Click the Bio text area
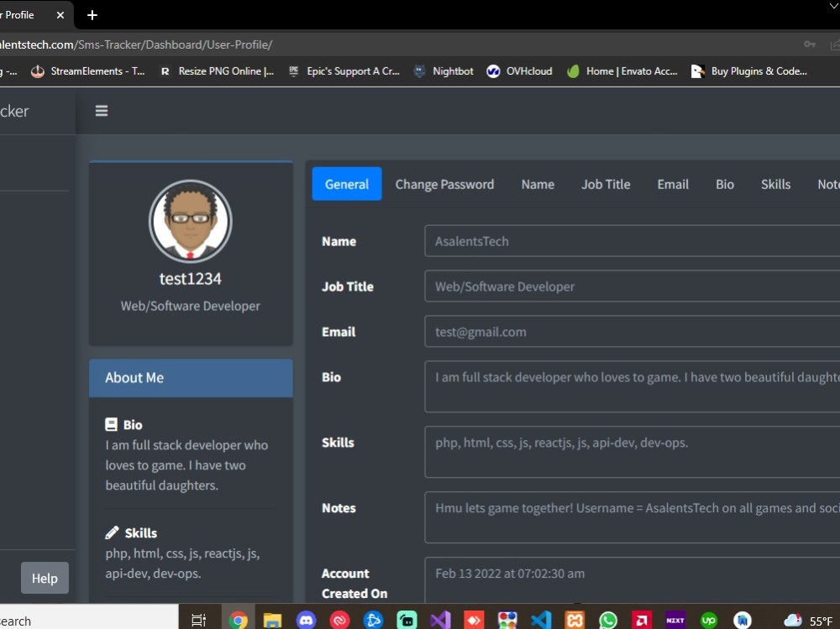 pos(633,386)
